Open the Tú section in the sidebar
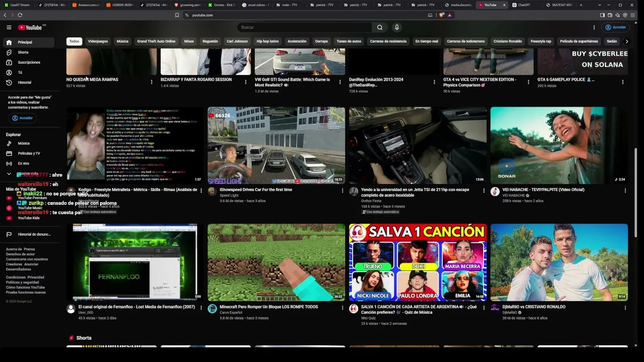The image size is (644, 362). click(28, 72)
